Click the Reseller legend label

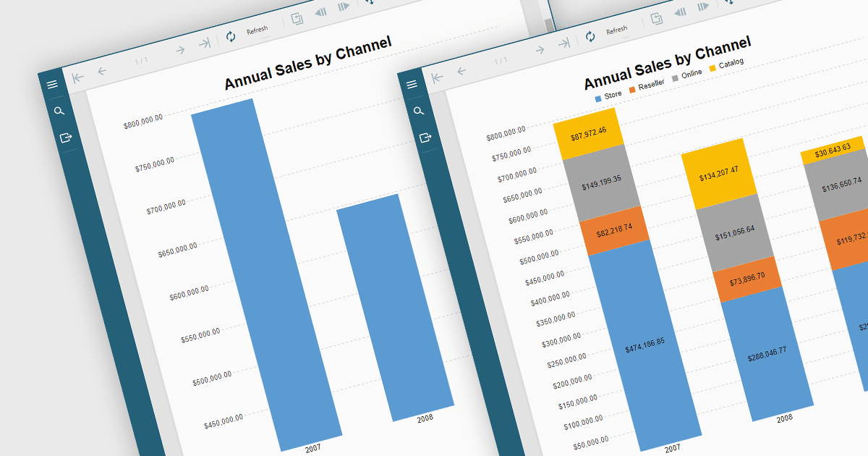651,84
